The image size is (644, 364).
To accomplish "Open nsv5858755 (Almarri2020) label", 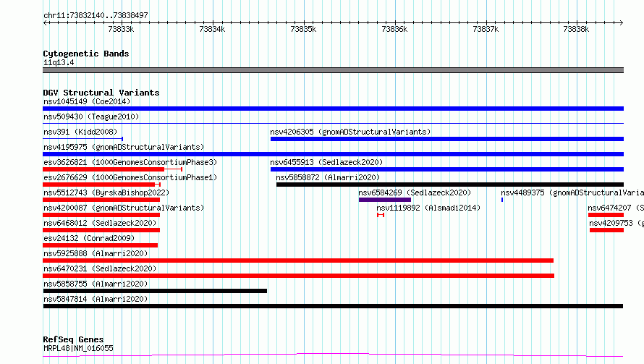I will coord(96,284).
